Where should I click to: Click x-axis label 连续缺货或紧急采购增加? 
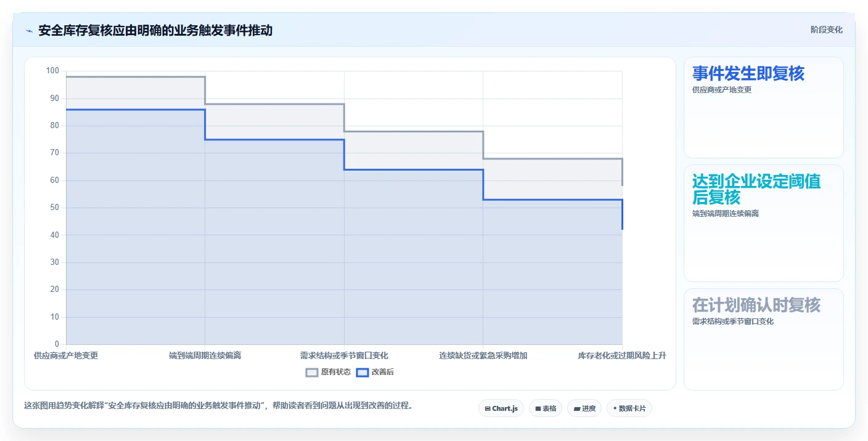pyautogui.click(x=483, y=355)
